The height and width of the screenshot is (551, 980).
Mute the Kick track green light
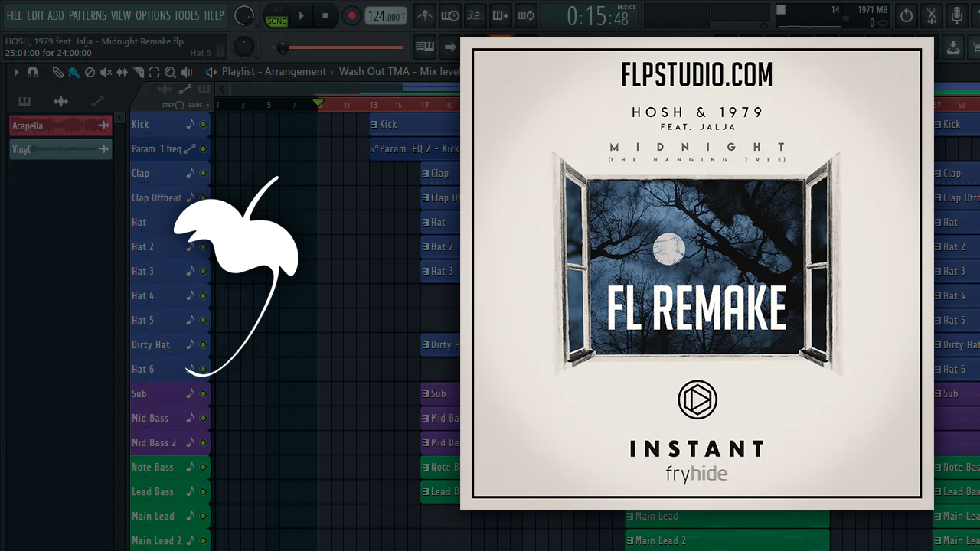point(203,124)
